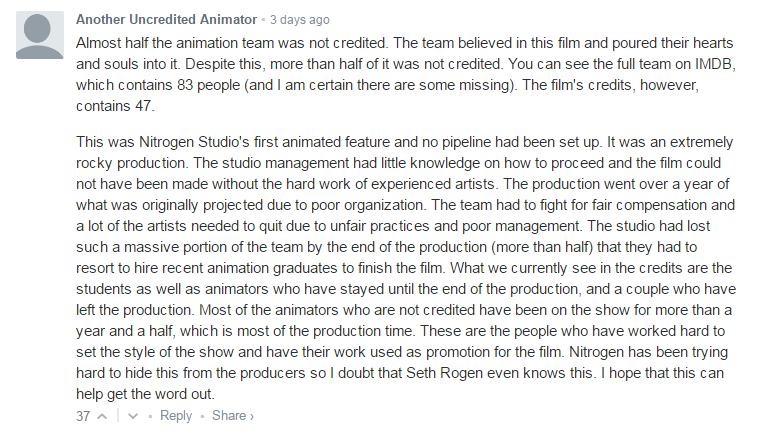
Task: Click the phrase 'help get the word out'
Action: (x=144, y=394)
